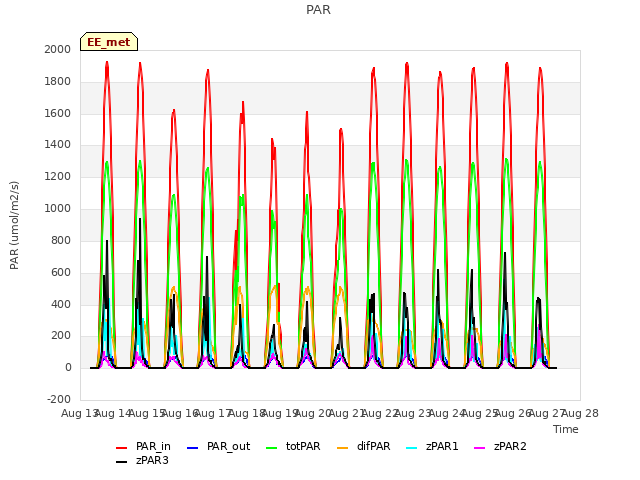This screenshot has width=640, height=480.
Task: Click the red PAR_in legend swatch
Action: pyautogui.click(x=122, y=448)
